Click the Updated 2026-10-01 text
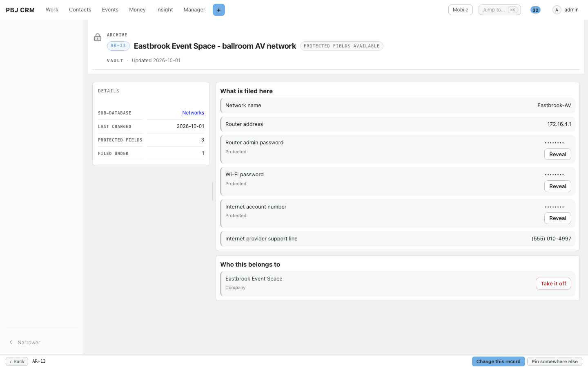 click(156, 61)
